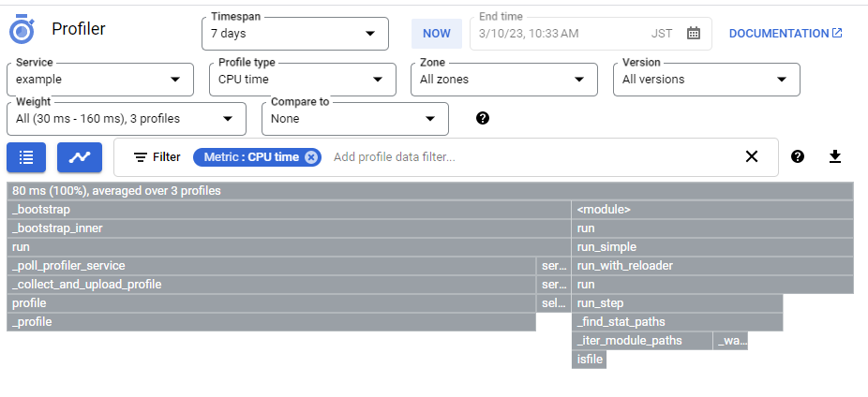Expand the Weight dropdown
Image resolution: width=868 pixels, height=397 pixels.
(126, 119)
